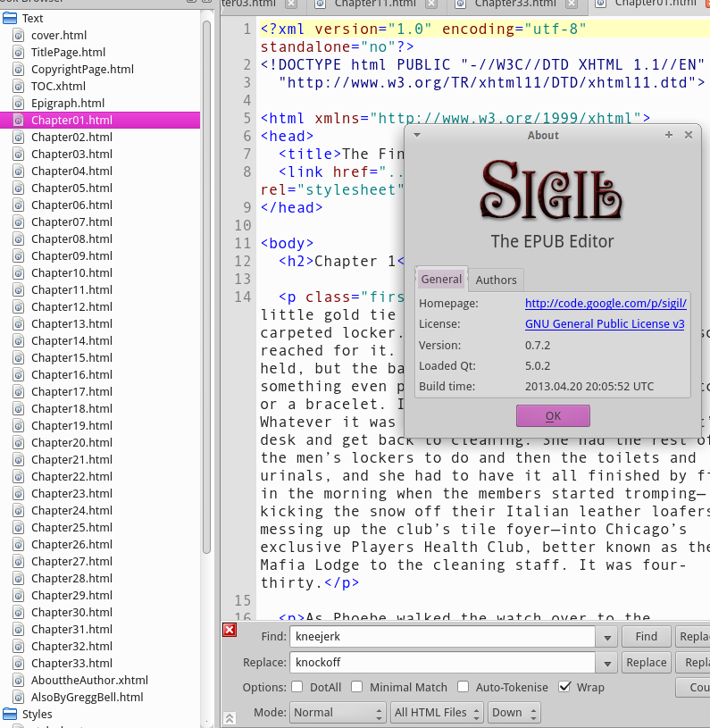Screen dimensions: 710x728
Task: Switch to the Authors tab
Action: (496, 280)
